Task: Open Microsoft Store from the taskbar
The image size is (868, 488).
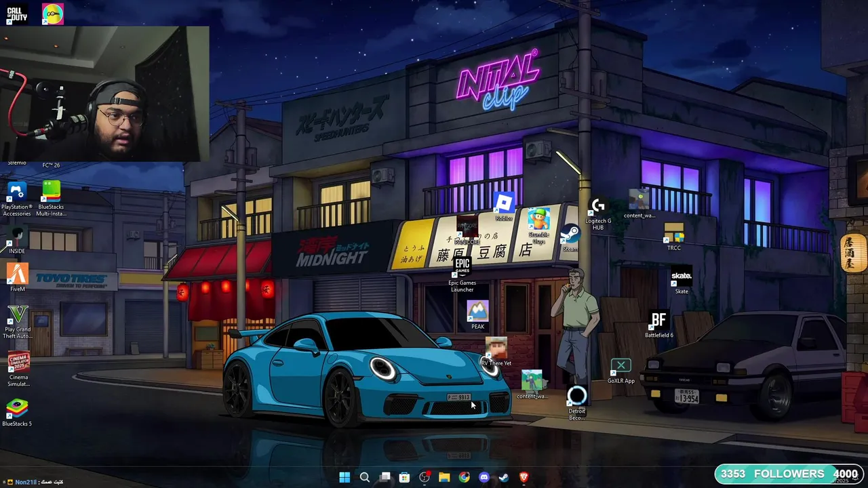Action: tap(405, 477)
